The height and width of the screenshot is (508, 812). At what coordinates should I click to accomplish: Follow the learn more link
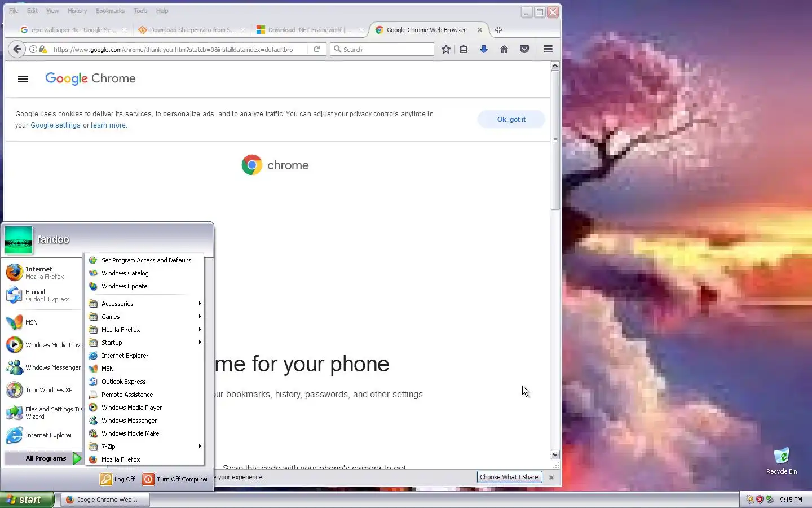pyautogui.click(x=108, y=125)
